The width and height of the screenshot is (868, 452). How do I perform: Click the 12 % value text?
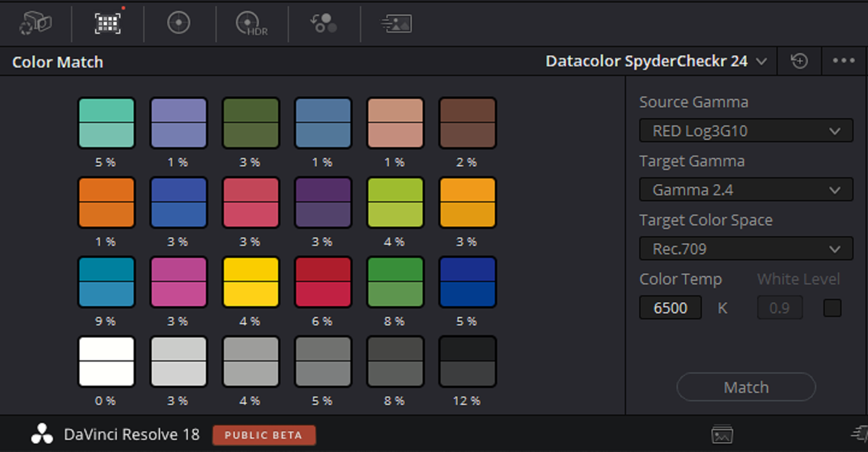(467, 401)
